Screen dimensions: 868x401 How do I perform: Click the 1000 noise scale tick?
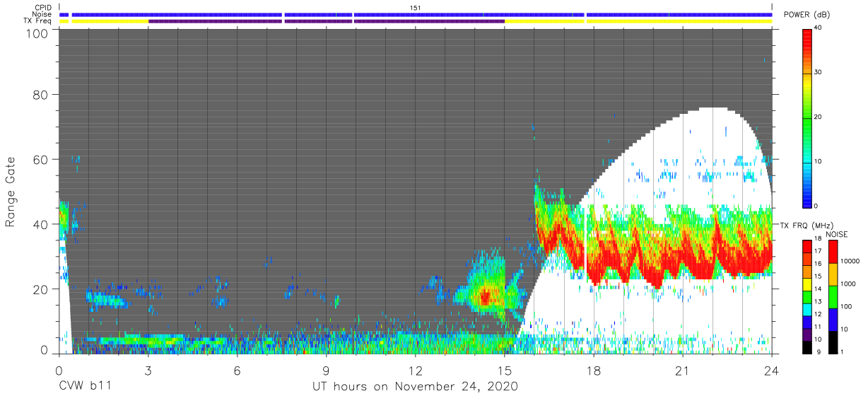[848, 284]
